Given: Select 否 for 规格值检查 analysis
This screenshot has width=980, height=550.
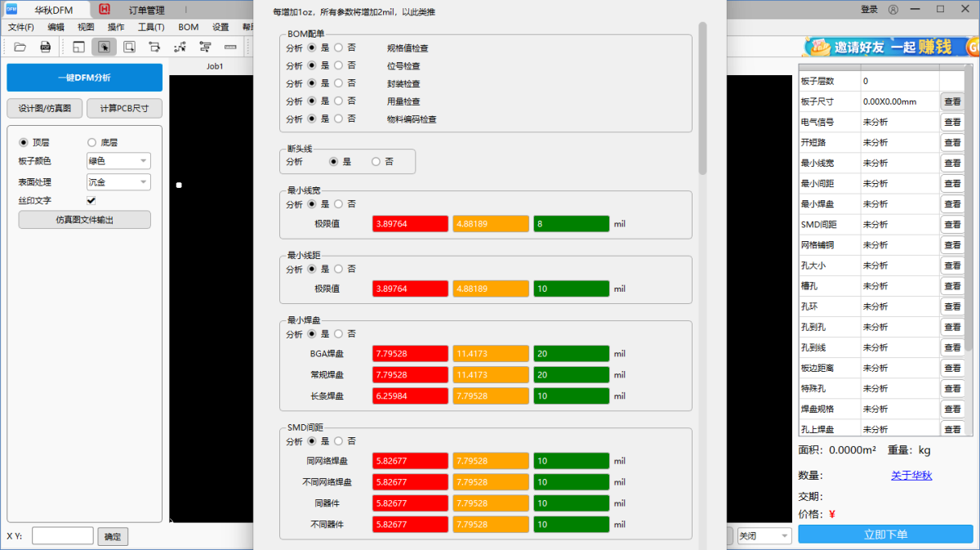Looking at the screenshot, I should [x=339, y=47].
